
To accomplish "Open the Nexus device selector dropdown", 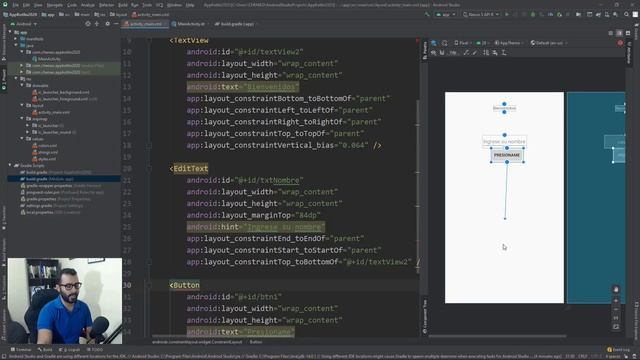I will click(481, 14).
